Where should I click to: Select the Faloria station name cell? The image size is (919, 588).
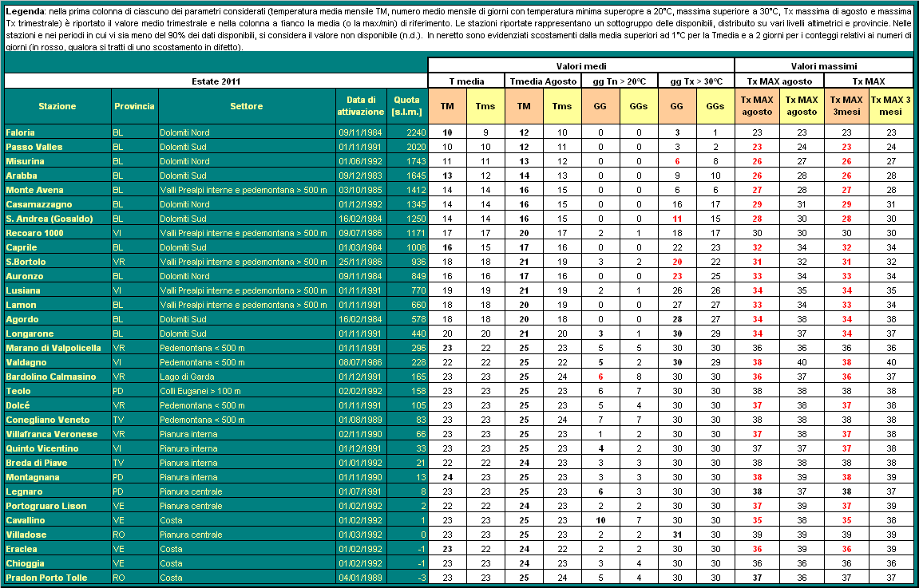pos(21,132)
